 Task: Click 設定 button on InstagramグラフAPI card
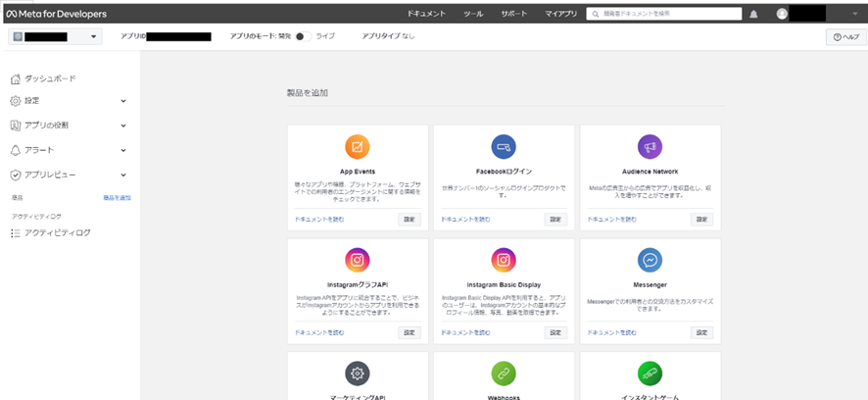pos(410,333)
